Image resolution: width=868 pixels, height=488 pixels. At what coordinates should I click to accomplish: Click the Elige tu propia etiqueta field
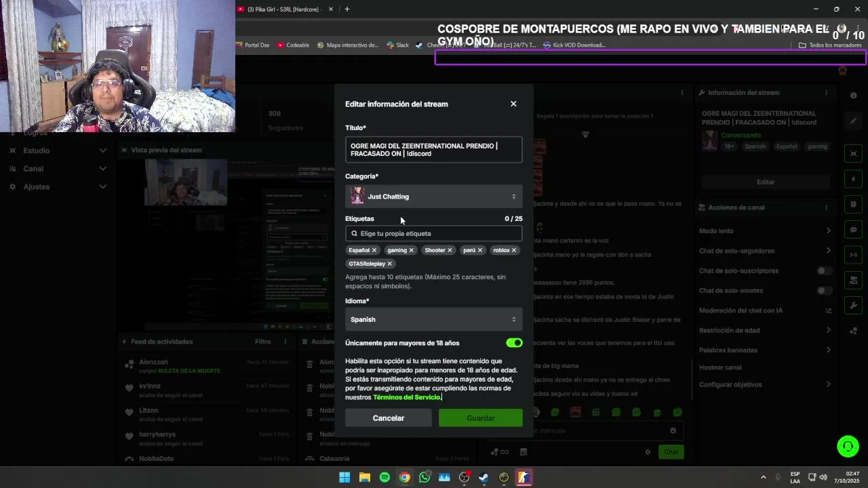pyautogui.click(x=433, y=233)
